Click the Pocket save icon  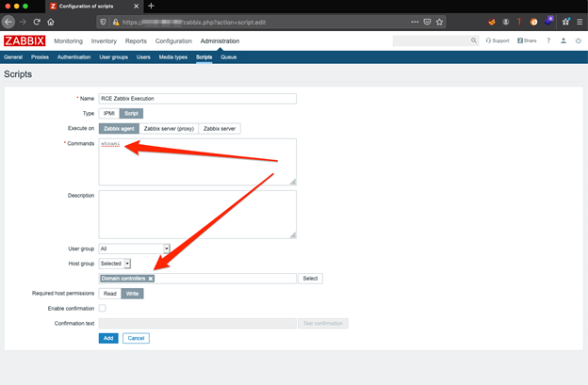point(427,22)
